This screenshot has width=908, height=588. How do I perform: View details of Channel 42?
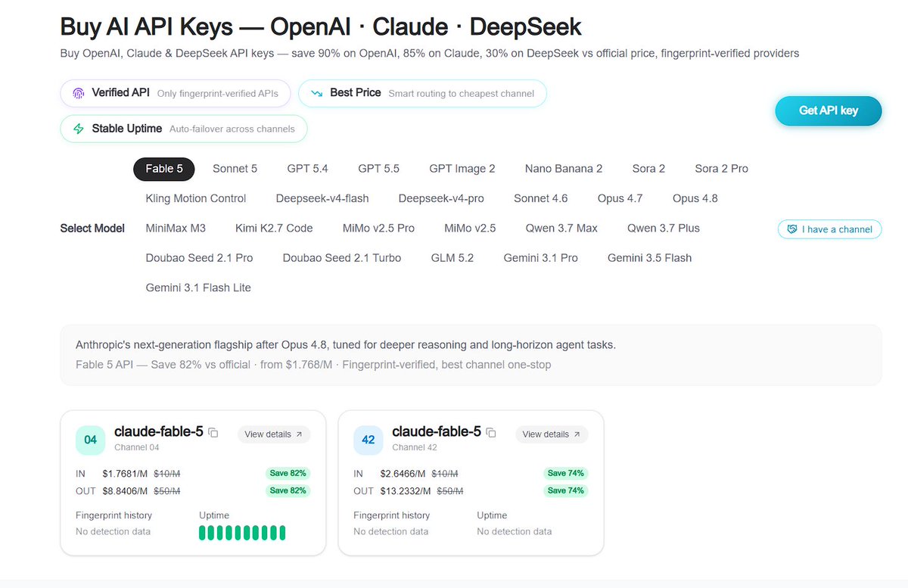pyautogui.click(x=552, y=434)
